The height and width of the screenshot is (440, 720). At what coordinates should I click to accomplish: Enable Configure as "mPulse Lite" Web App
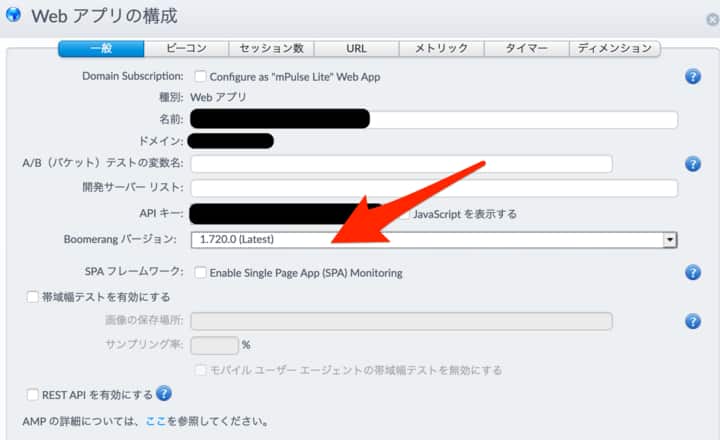click(x=200, y=76)
